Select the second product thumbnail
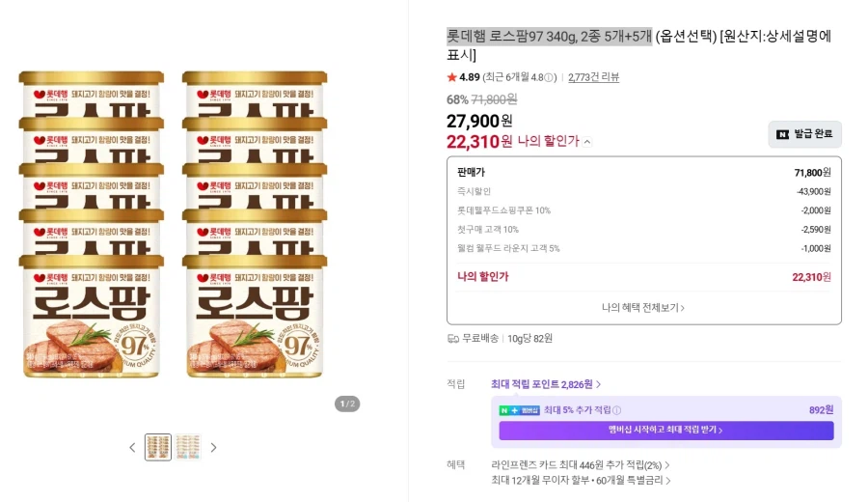The width and height of the screenshot is (868, 502). point(188,447)
